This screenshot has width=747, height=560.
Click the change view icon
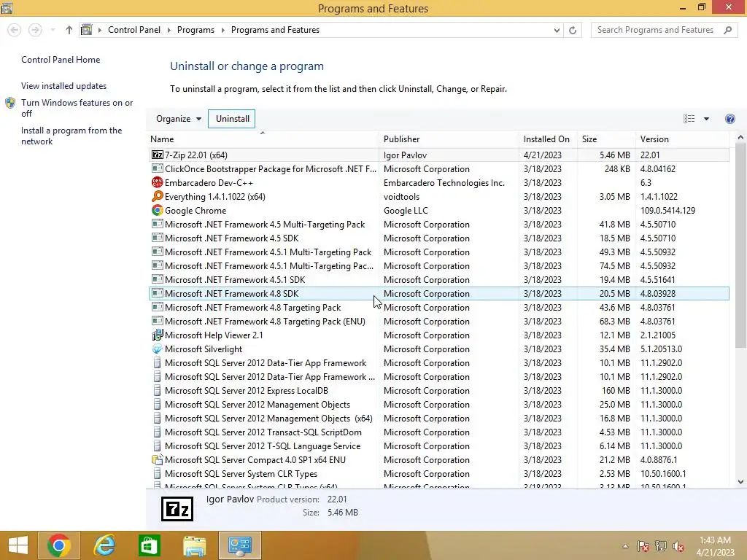[x=689, y=119]
